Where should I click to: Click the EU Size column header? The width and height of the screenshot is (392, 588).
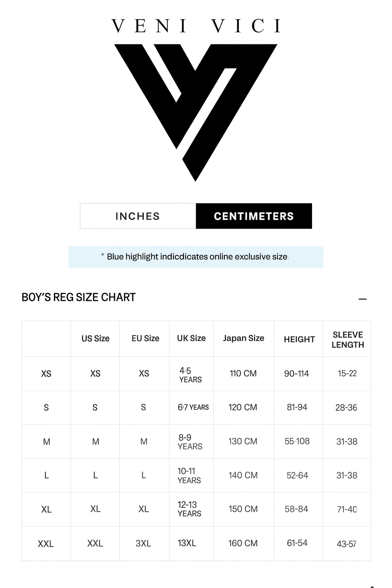pos(145,338)
